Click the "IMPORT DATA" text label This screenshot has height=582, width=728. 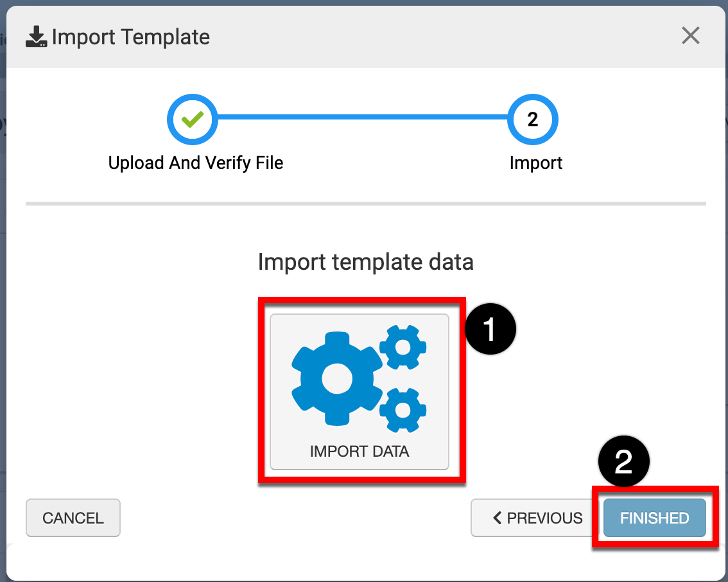tap(359, 452)
